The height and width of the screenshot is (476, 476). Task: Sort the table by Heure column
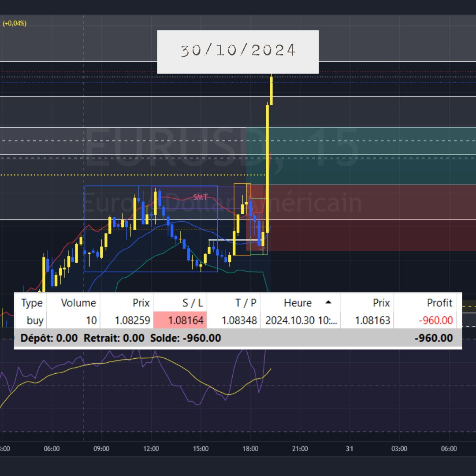[300, 303]
